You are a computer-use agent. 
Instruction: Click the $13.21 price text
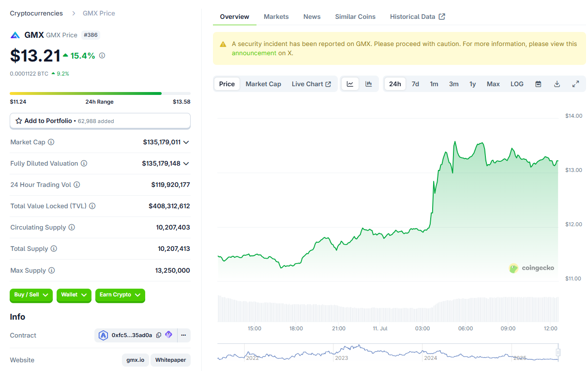(x=35, y=56)
